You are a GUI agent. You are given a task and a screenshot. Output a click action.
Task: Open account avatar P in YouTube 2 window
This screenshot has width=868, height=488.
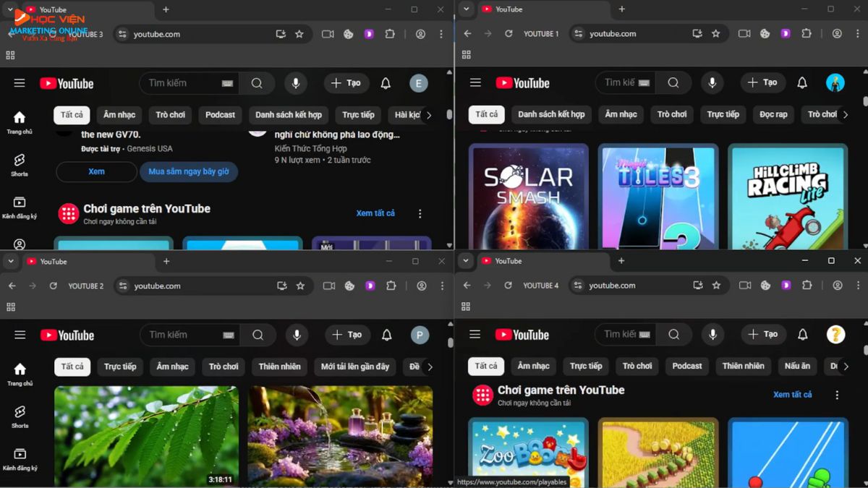coord(420,335)
